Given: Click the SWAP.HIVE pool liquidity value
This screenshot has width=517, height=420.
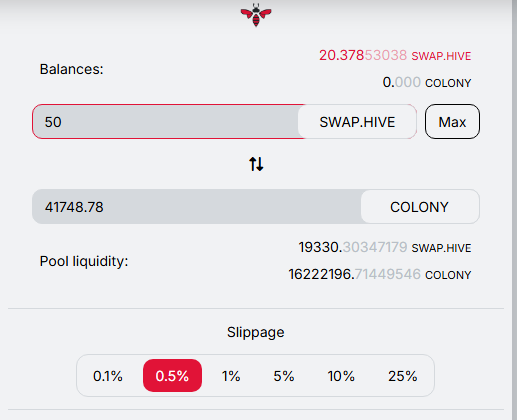Looking at the screenshot, I should (385, 247).
